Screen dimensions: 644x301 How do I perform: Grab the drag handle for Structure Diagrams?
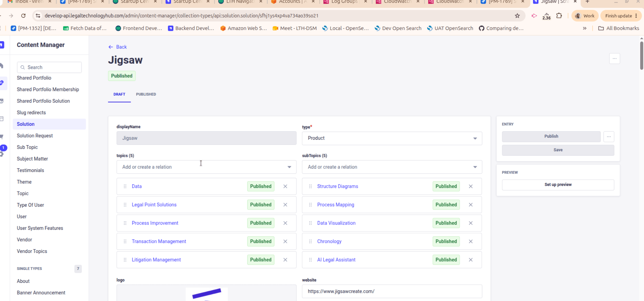tap(310, 186)
